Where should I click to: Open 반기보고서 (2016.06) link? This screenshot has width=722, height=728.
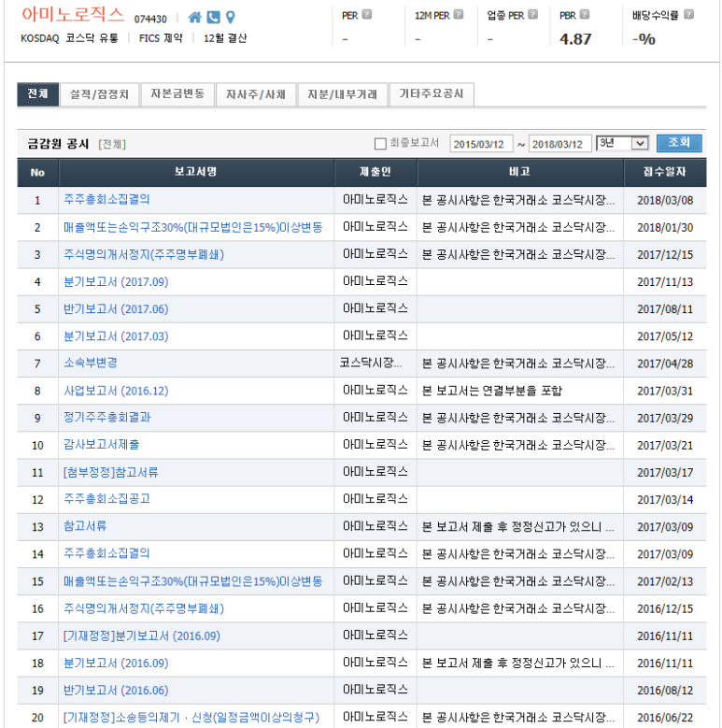tap(116, 691)
